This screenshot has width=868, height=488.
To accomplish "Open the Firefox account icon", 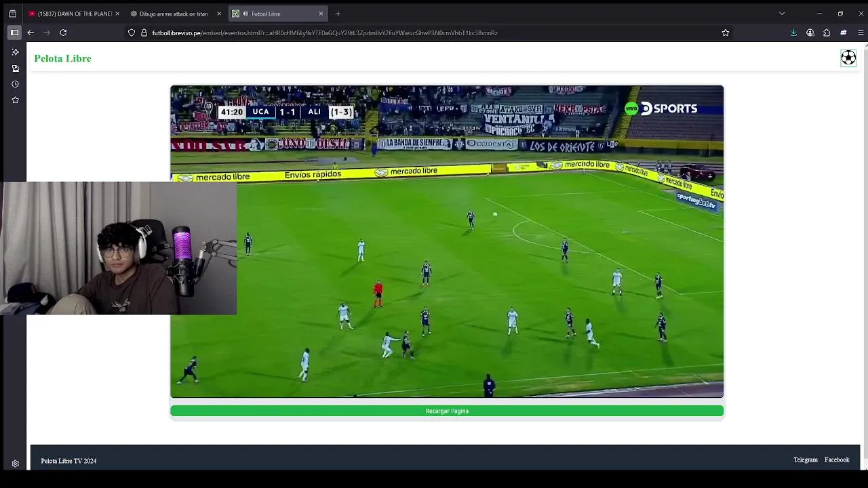I will click(810, 33).
